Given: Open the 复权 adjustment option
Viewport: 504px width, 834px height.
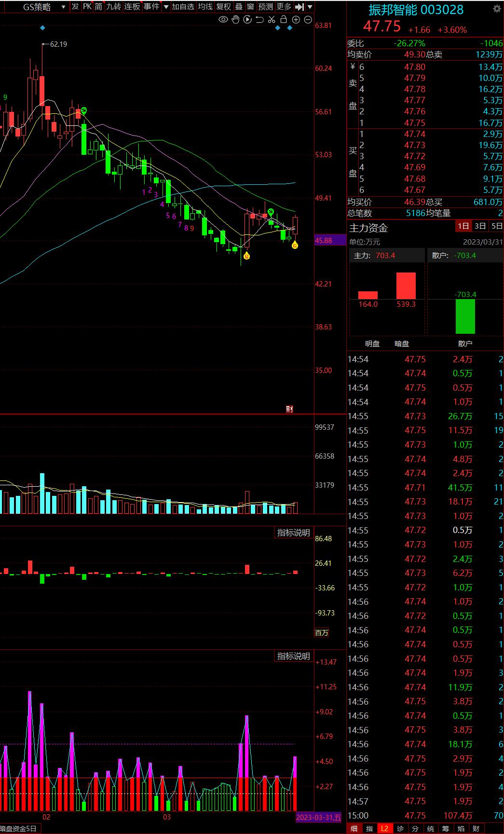Looking at the screenshot, I should [223, 6].
